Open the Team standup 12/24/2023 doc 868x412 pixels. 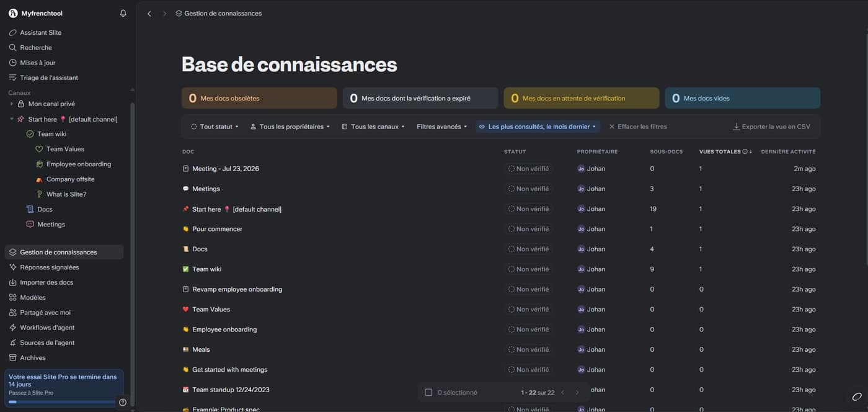(231, 390)
